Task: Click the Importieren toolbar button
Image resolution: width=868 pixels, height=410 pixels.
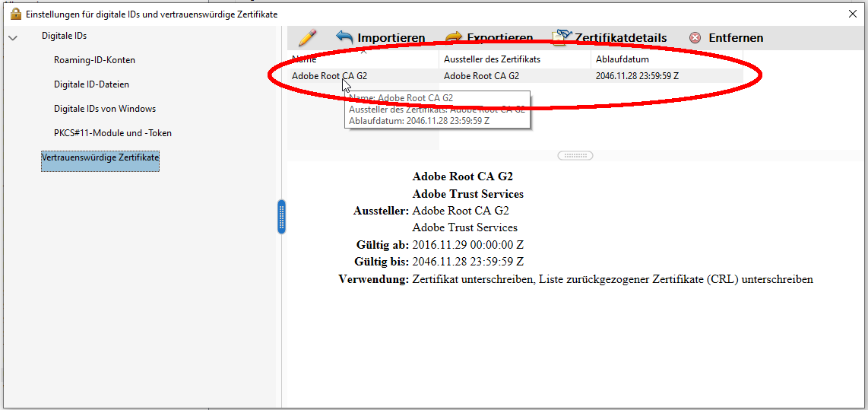Action: 381,38
